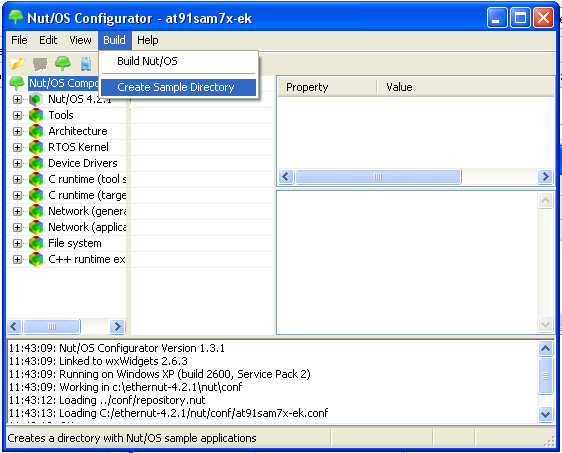562x453 pixels.
Task: Click the cube icon next to Network (general
Action: click(36, 211)
